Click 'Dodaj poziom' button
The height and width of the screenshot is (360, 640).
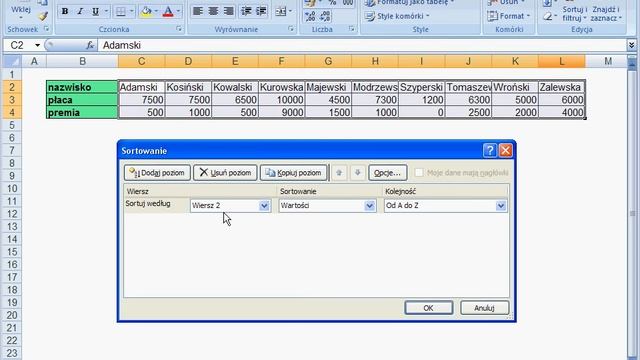click(157, 173)
